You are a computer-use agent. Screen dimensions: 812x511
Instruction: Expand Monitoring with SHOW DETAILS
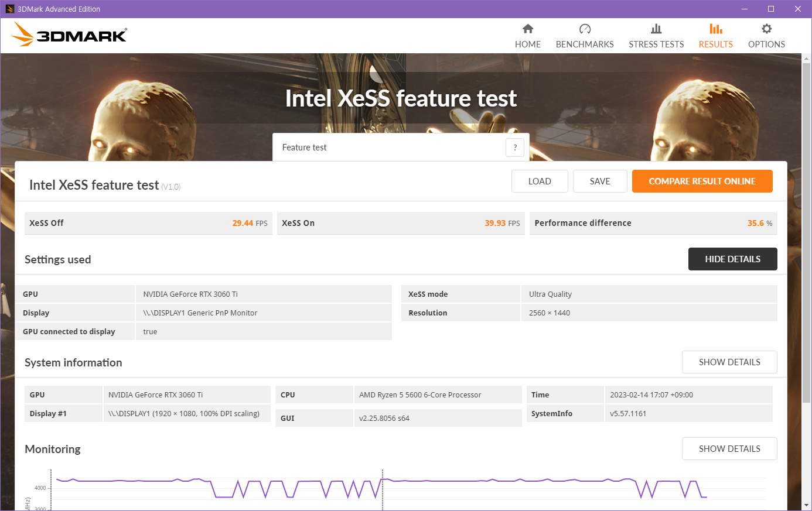[x=729, y=449]
